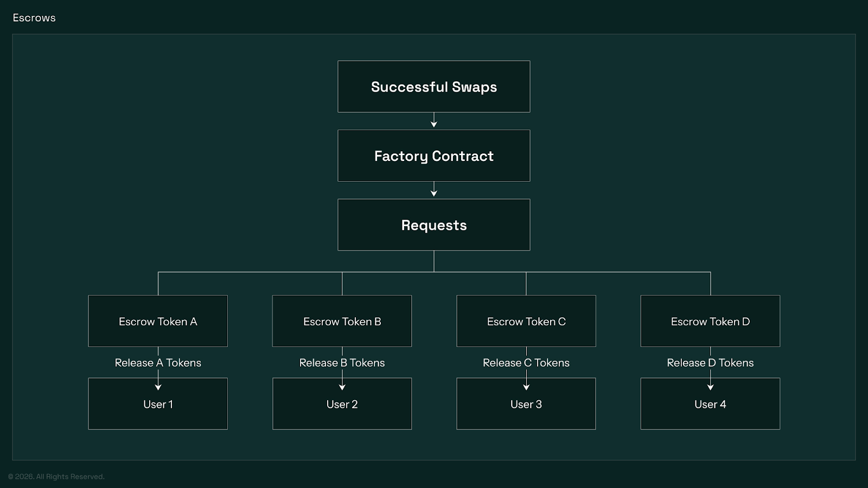Screen dimensions: 868x488
Task: Click arrow between Factory Contract and Requests
Action: coord(433,190)
